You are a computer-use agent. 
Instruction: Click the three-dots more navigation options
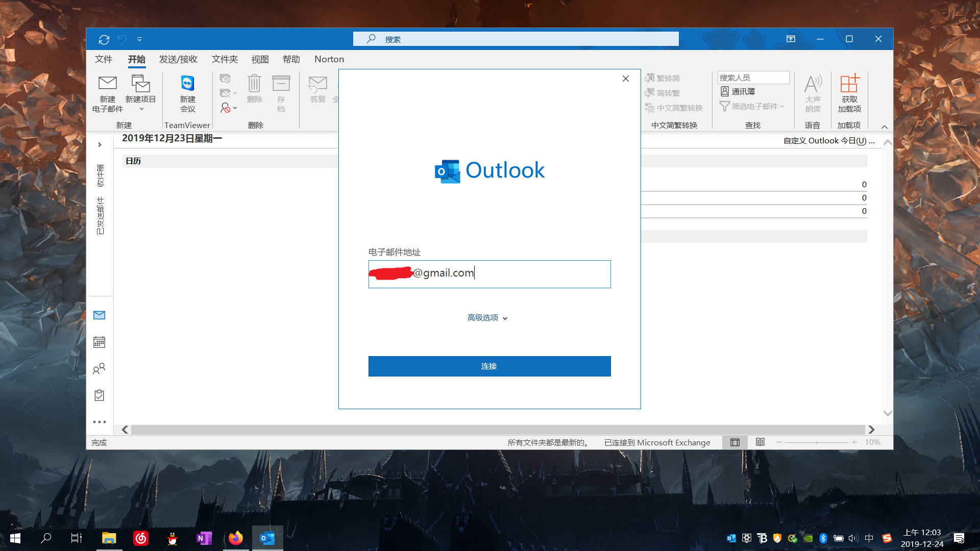point(100,422)
